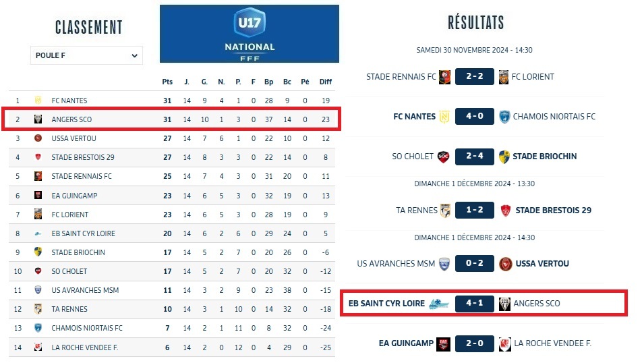Open the Poule F dropdown
The height and width of the screenshot is (363, 644).
86,55
